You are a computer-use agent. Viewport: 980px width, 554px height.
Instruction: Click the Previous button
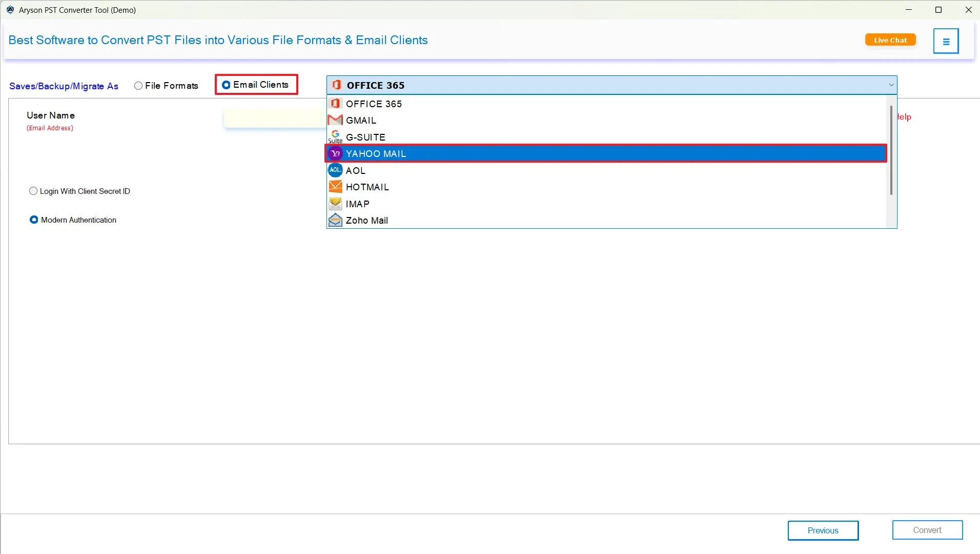click(x=823, y=530)
